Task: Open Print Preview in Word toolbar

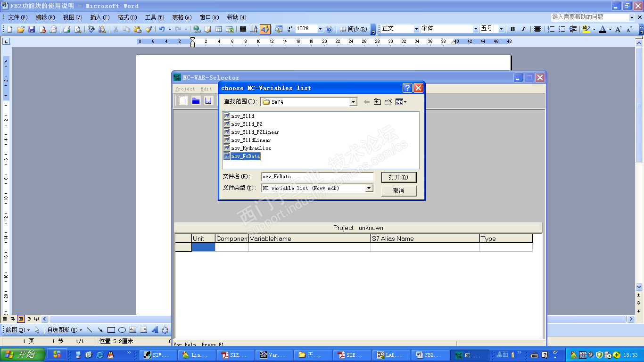Action: pyautogui.click(x=78, y=29)
